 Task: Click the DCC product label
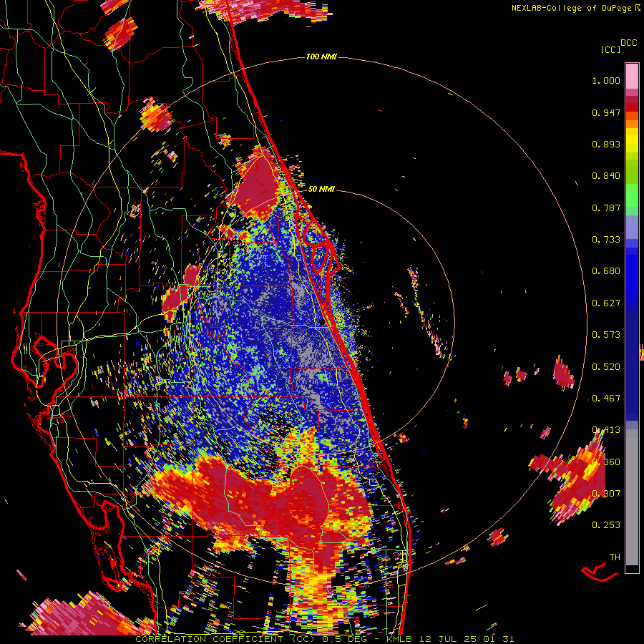[628, 43]
